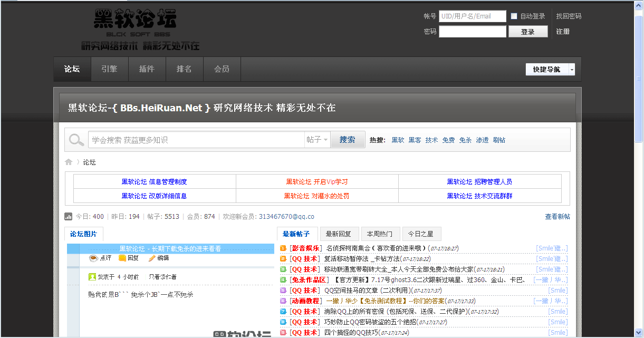Screen dimensions: 644x338
Task: Click rank 5 badge beside QQ空间挂马的文章
Action: pyautogui.click(x=283, y=290)
